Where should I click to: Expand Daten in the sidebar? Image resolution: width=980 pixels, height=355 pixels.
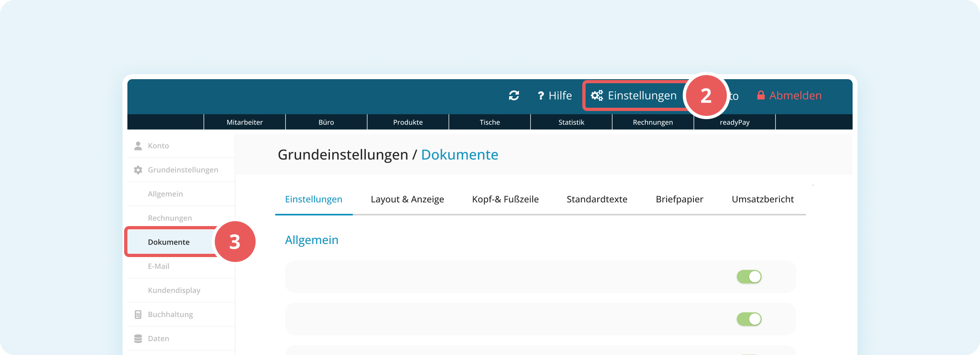[x=181, y=338]
